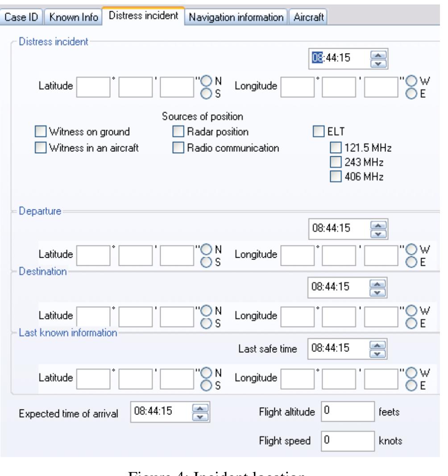448x476 pixels.
Task: Enable Radio communication source
Action: coord(178,148)
